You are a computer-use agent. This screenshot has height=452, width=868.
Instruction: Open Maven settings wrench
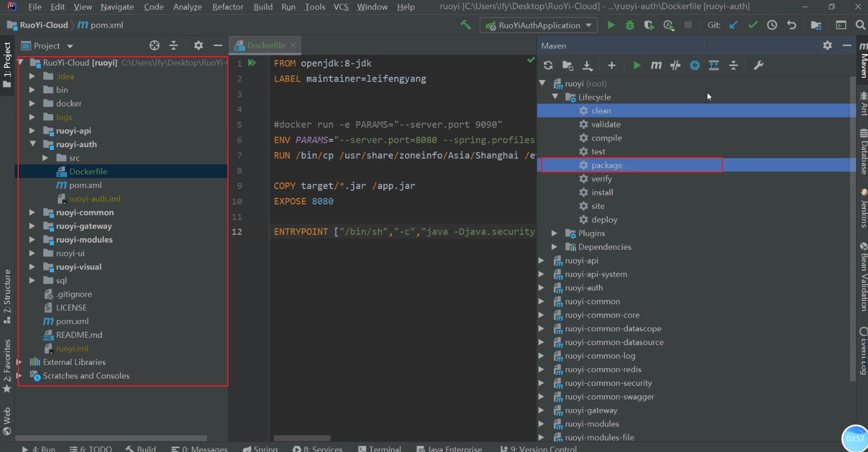pyautogui.click(x=759, y=65)
